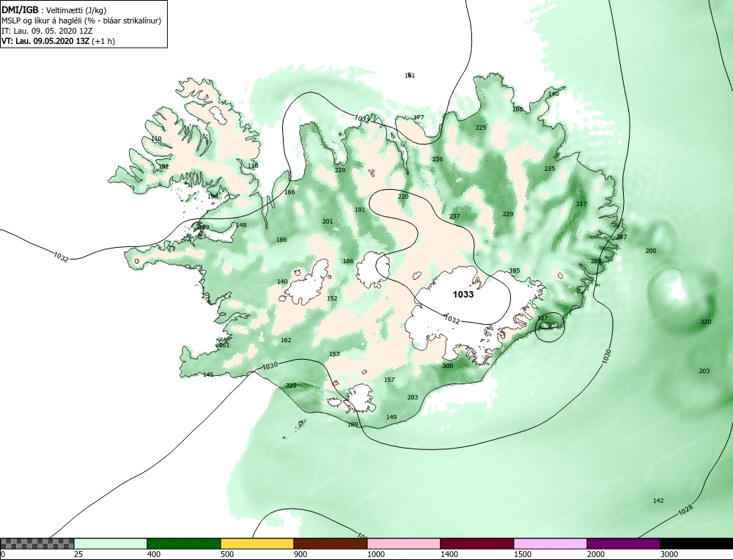Click the 400 tick label on the legend
Screen dimensions: 733x560
pyautogui.click(x=154, y=554)
